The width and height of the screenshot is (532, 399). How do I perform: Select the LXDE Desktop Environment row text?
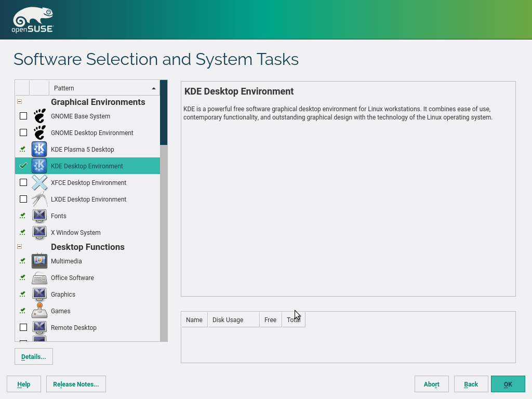(x=88, y=199)
